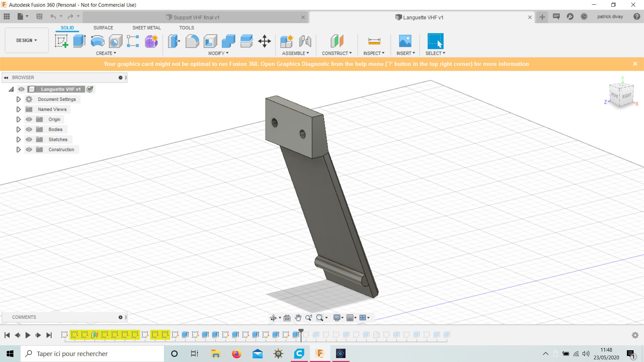Open the Measure tool under Inspect
The height and width of the screenshot is (362, 644).
click(374, 41)
